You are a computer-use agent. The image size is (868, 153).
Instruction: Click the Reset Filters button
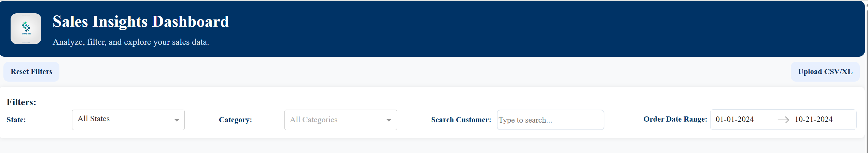31,72
